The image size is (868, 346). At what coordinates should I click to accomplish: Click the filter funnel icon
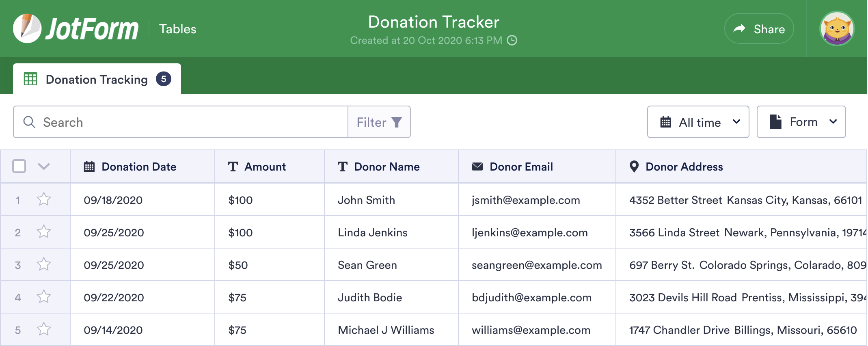coord(397,122)
